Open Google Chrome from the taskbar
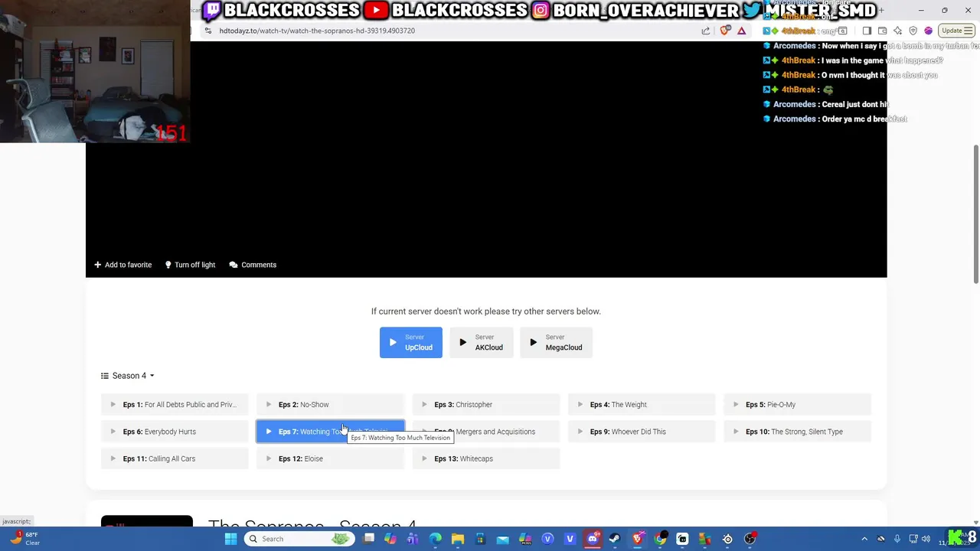This screenshot has height=551, width=980. (660, 539)
